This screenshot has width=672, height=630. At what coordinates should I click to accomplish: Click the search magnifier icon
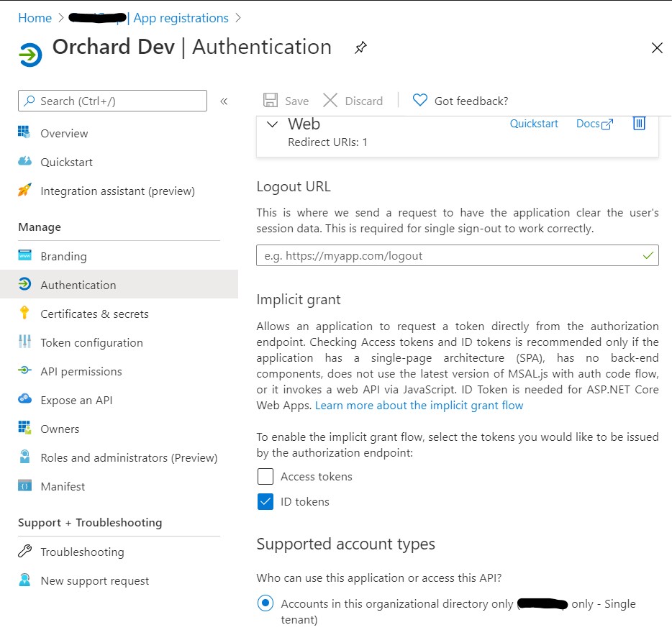[29, 101]
